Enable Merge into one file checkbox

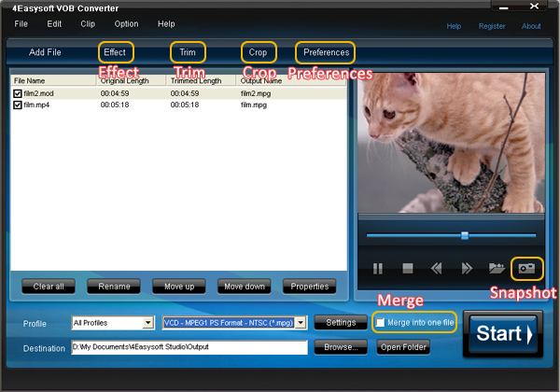380,323
